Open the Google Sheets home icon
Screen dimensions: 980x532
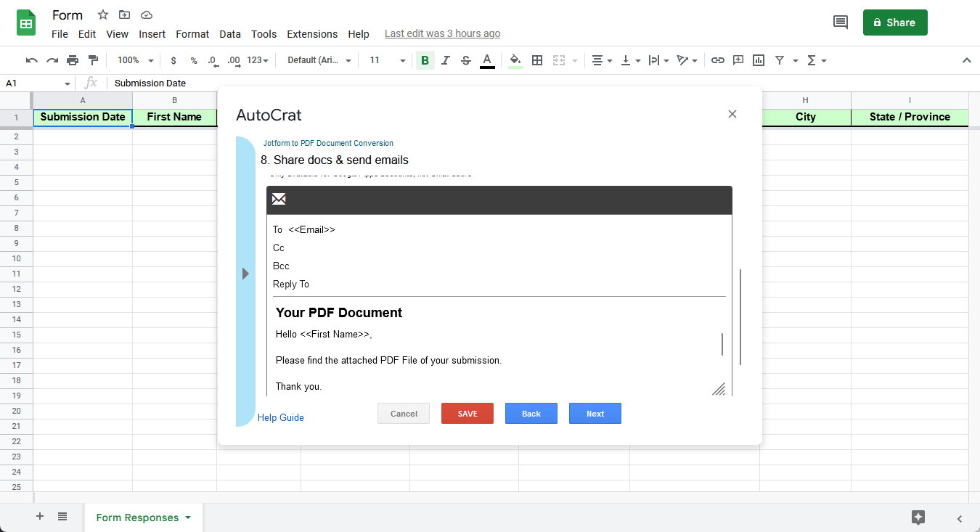[27, 22]
